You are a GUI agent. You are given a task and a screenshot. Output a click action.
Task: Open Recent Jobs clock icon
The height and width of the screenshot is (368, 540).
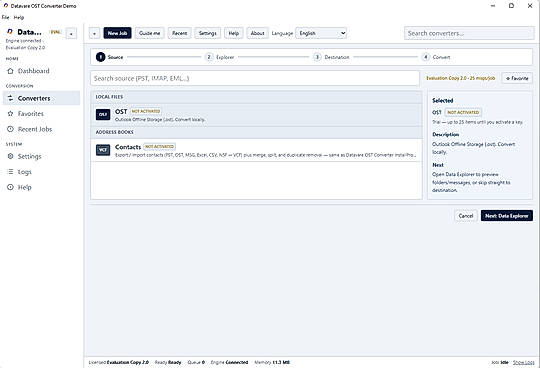(10, 129)
